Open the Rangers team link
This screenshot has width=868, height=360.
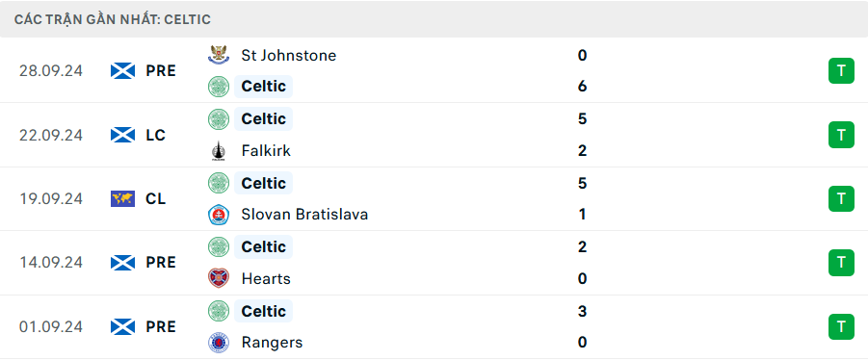click(273, 343)
